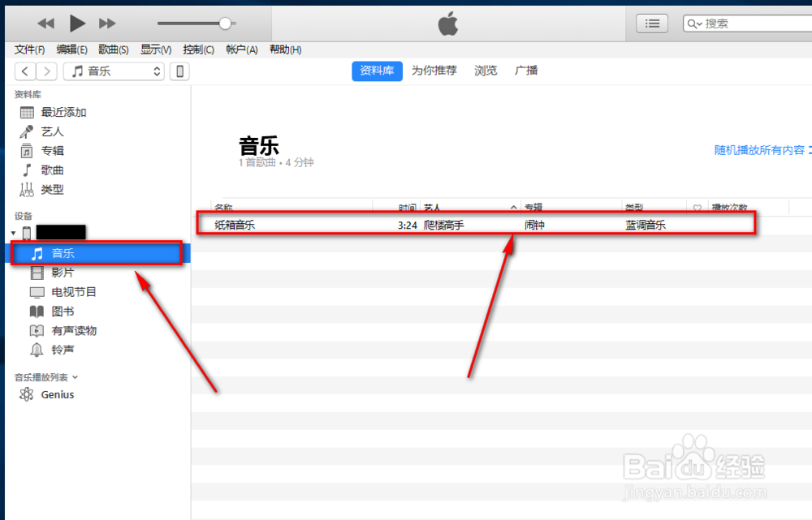This screenshot has height=520, width=812.
Task: Switch to the 浏览 tab
Action: pyautogui.click(x=486, y=71)
